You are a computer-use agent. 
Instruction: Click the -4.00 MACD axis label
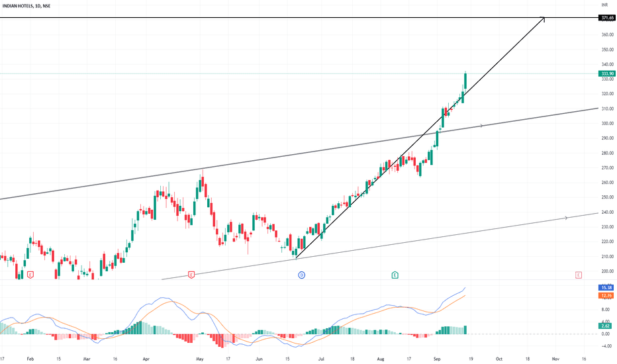pyautogui.click(x=606, y=346)
